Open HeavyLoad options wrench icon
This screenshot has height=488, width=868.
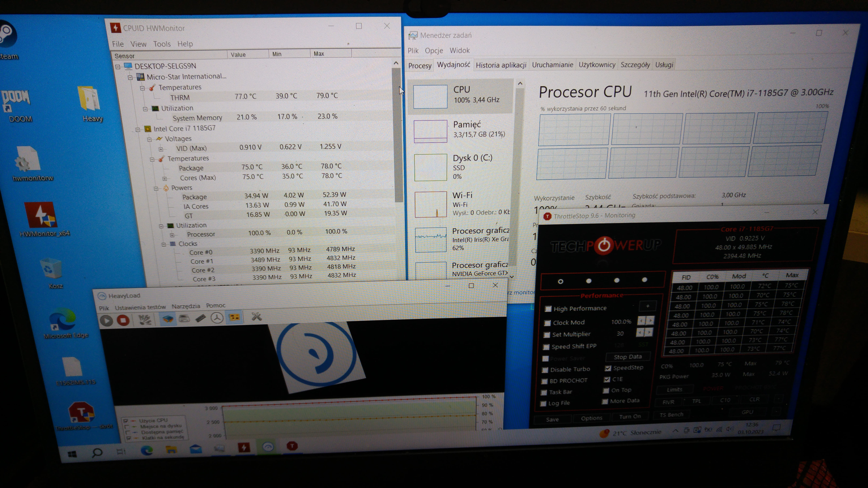256,316
